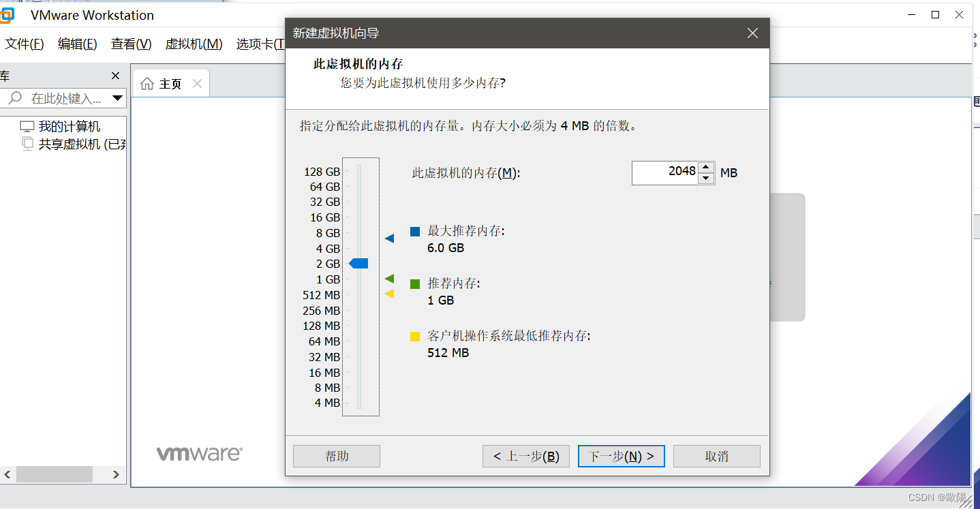Select 共享虚拟机 in the library tree
The height and width of the screenshot is (509, 980).
pyautogui.click(x=82, y=144)
